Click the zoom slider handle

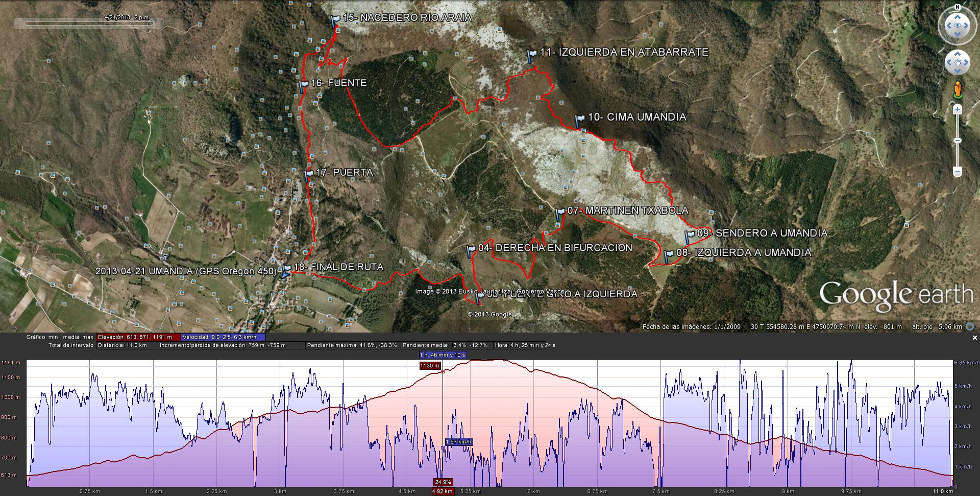coord(958,140)
